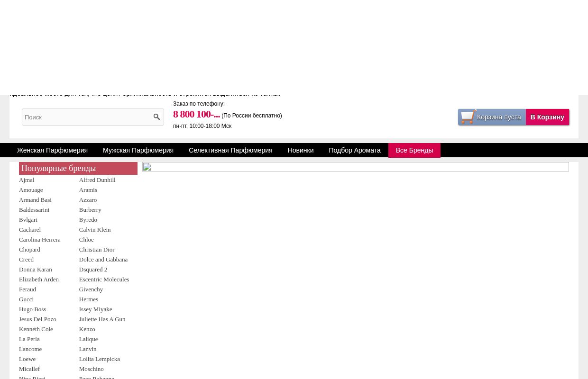Image resolution: width=588 pixels, height=379 pixels.
Task: Visit the Lolita Lempicka brand page
Action: [x=99, y=359]
